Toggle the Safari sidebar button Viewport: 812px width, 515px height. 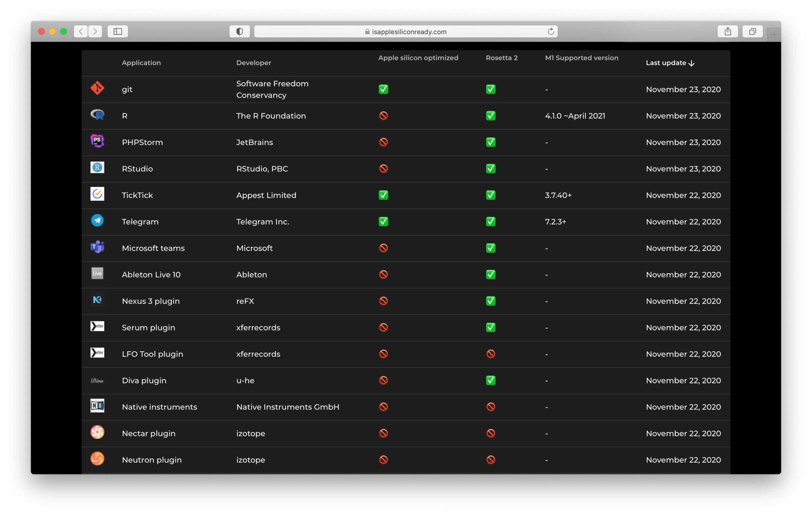[118, 31]
